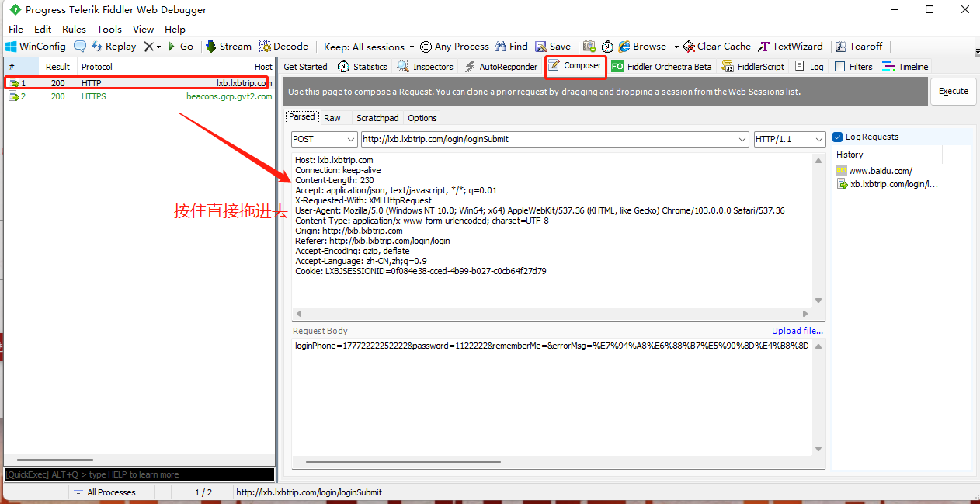Screen dimensions: 980x504
Task: Switch to the Composer tab
Action: 575,66
